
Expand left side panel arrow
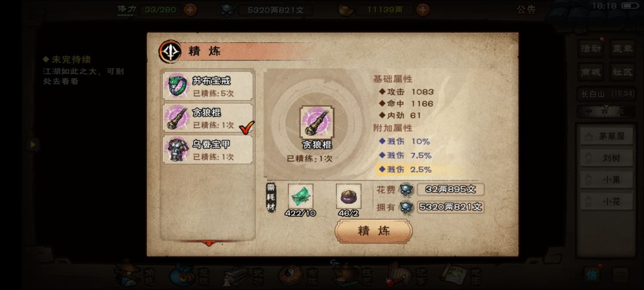point(32,144)
